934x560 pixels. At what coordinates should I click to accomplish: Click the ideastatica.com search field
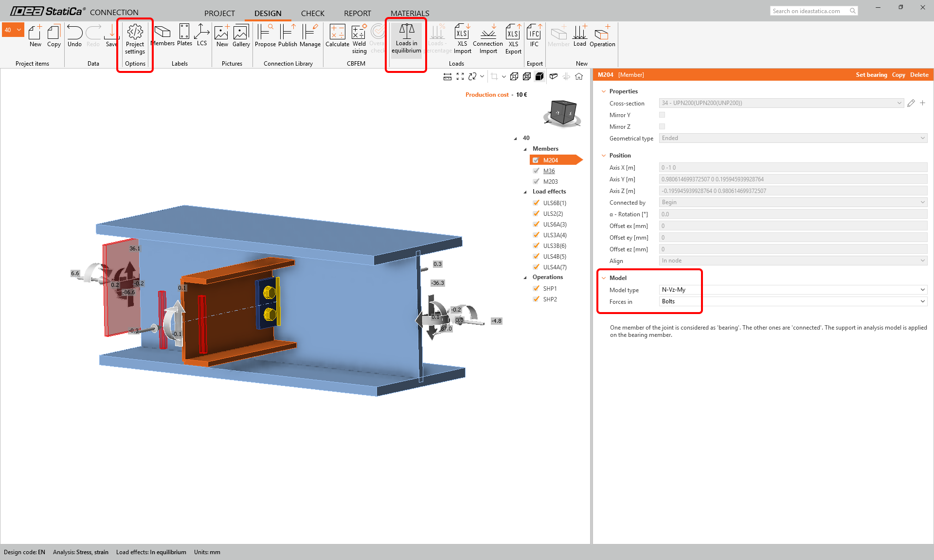tap(810, 11)
